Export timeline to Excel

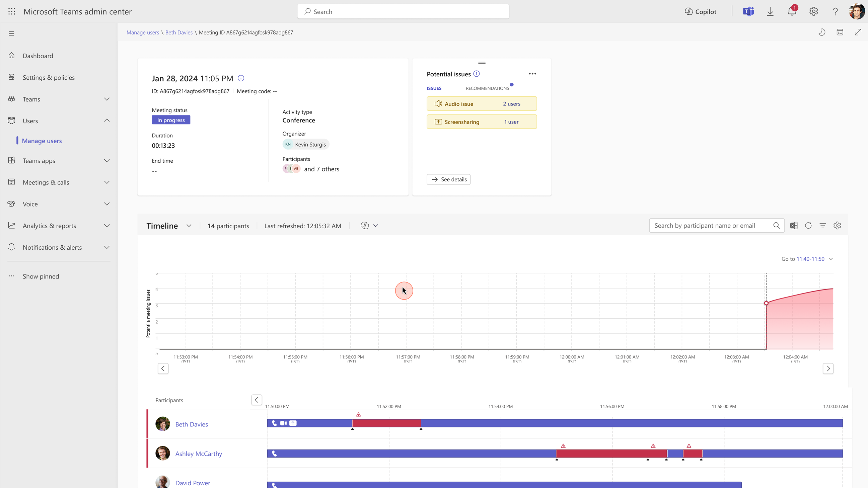(794, 226)
